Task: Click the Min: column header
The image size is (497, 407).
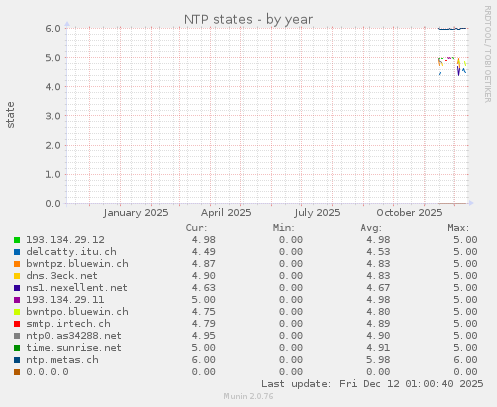Action: 284,228
